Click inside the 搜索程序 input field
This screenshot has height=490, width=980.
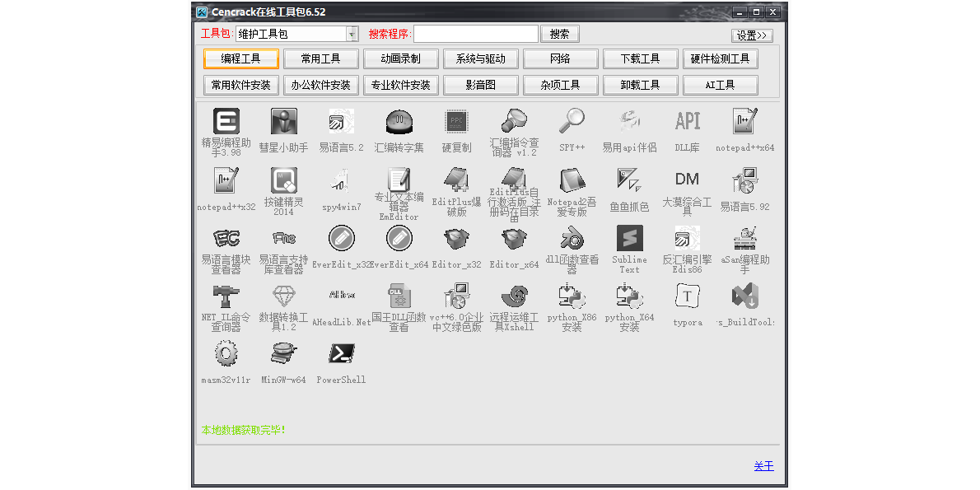[478, 33]
